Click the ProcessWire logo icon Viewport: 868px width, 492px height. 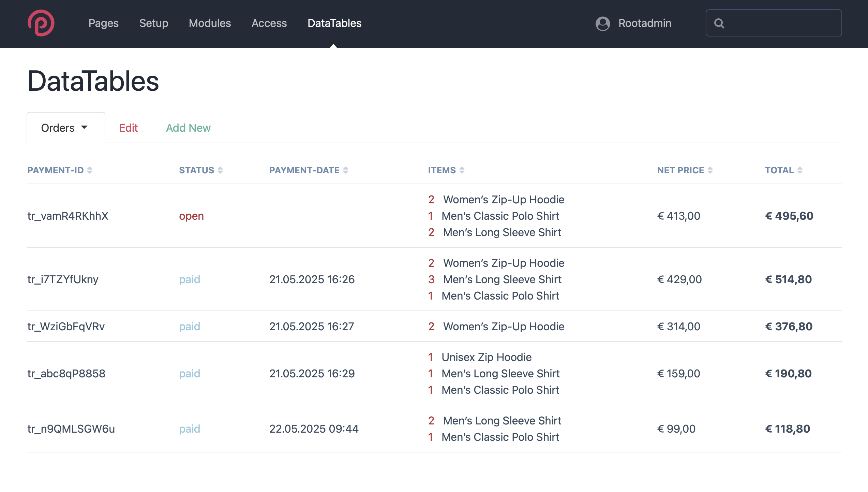(41, 23)
